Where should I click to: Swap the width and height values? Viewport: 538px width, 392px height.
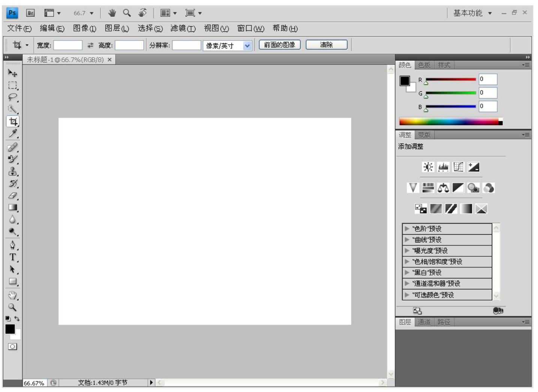(x=90, y=45)
